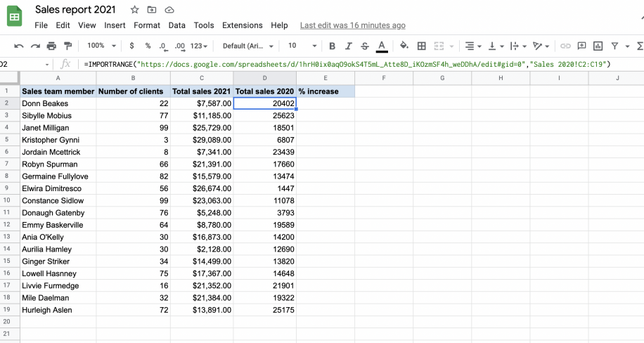Select the '% increase' header cell
Screen dimensions: 644x343
tap(325, 91)
